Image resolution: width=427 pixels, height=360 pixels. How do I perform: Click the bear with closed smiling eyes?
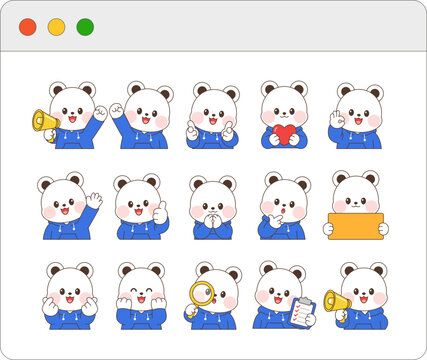pos(141,296)
